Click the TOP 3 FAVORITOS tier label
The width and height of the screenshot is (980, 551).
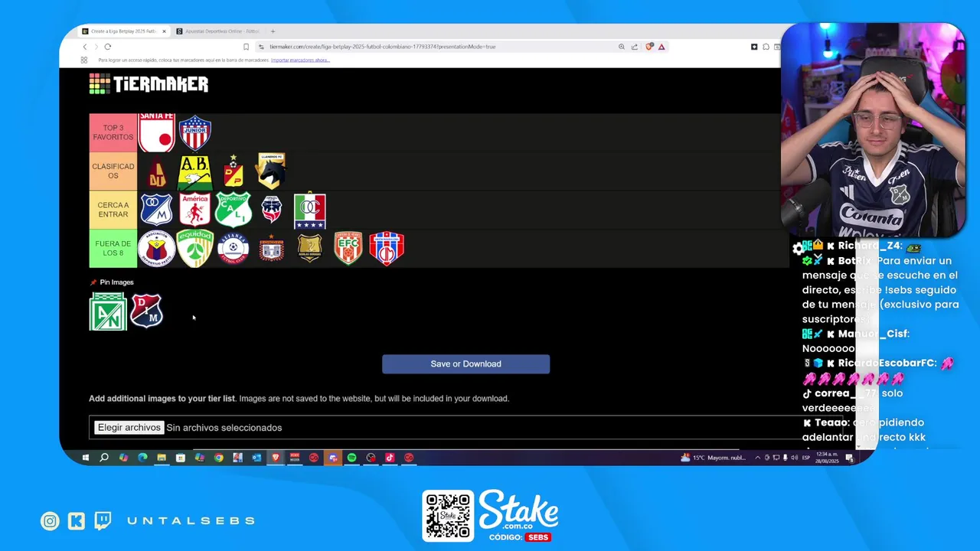pos(113,133)
